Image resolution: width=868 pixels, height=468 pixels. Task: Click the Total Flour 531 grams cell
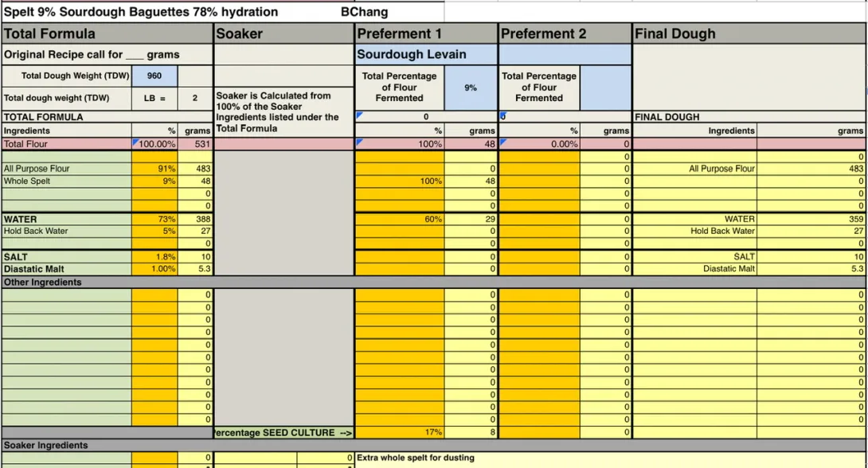195,144
